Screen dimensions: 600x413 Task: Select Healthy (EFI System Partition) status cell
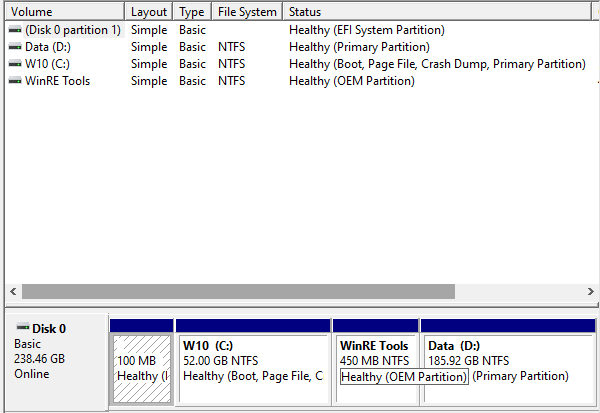(367, 30)
